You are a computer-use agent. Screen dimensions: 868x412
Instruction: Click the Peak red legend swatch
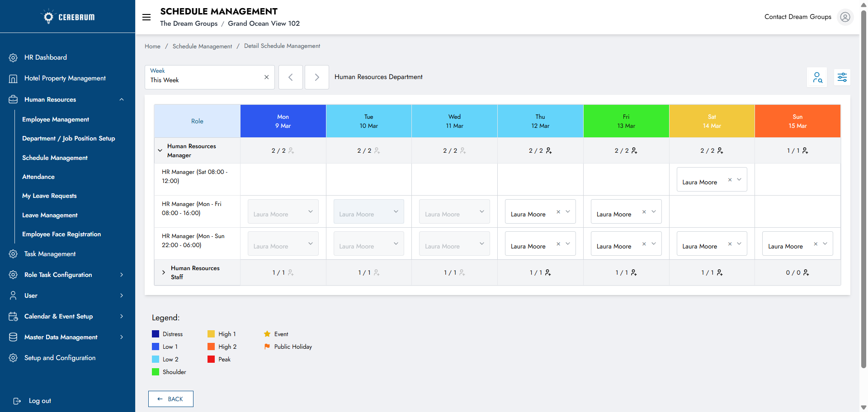coord(211,359)
